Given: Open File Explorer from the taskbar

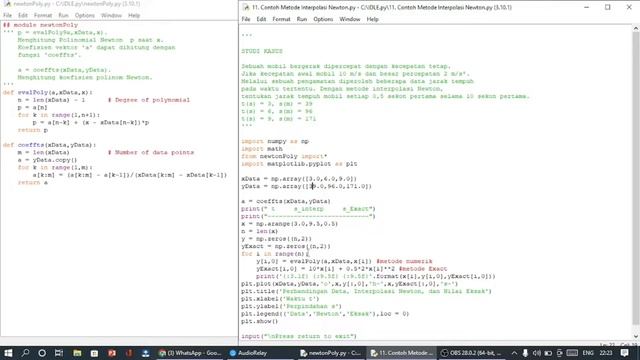Looking at the screenshot, I should pyautogui.click(x=77, y=353).
